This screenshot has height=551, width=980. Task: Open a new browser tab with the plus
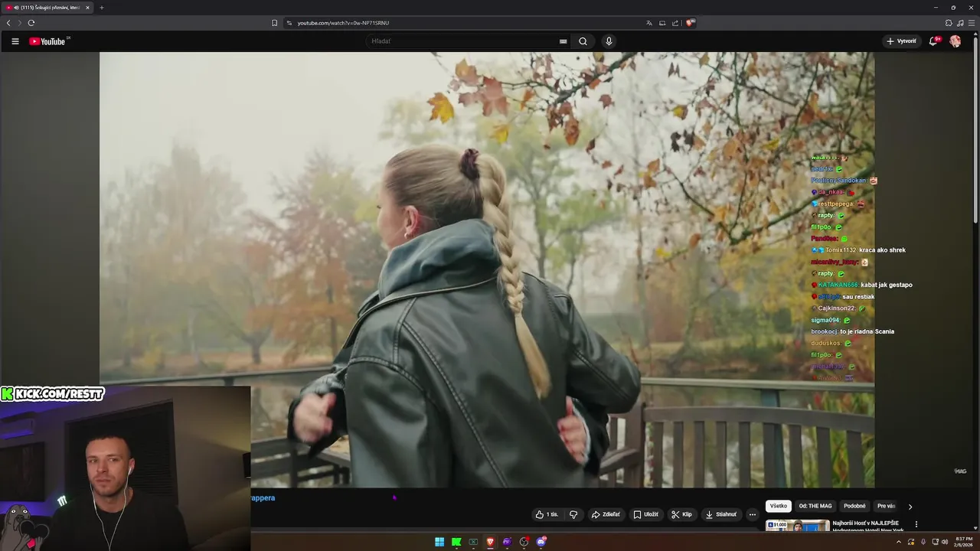pyautogui.click(x=101, y=8)
